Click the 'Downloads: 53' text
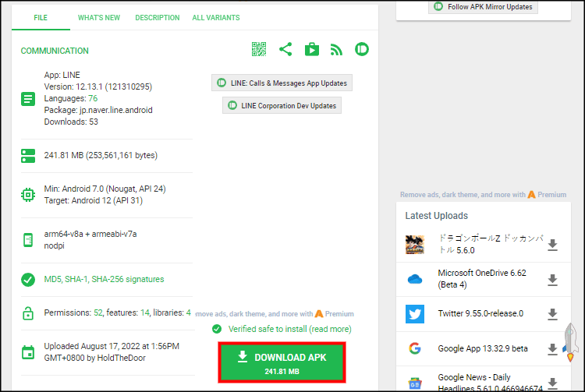The height and width of the screenshot is (392, 585). click(71, 122)
